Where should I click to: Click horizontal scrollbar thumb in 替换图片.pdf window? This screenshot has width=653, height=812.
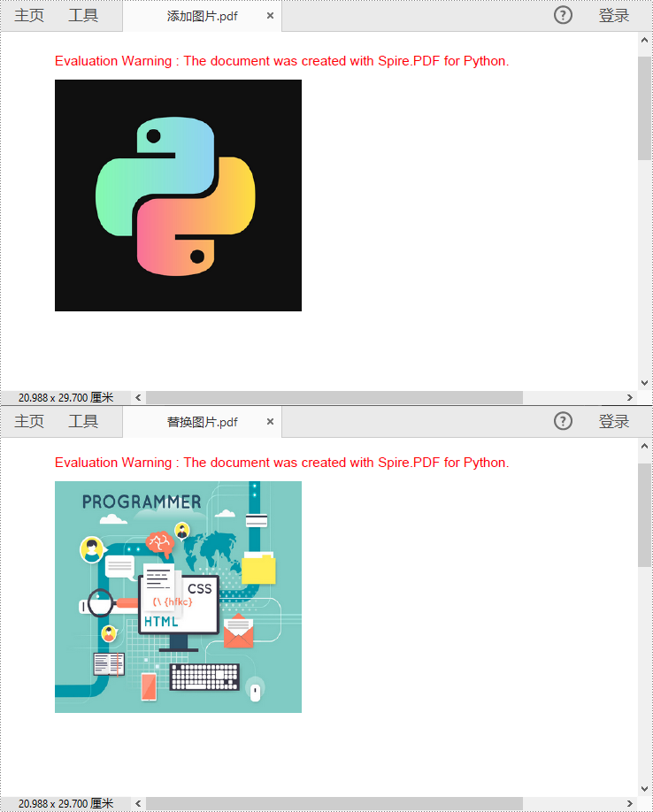coord(334,804)
